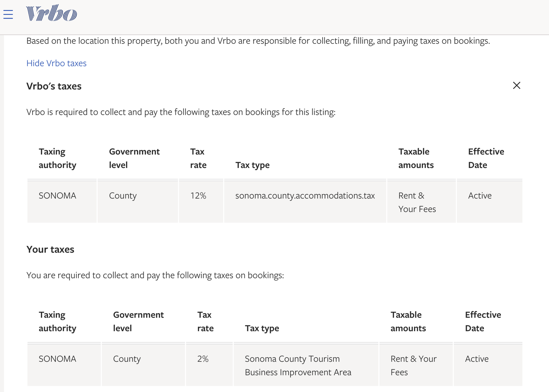Click the 12% tax rate cell
The width and height of the screenshot is (549, 392).
click(x=198, y=196)
